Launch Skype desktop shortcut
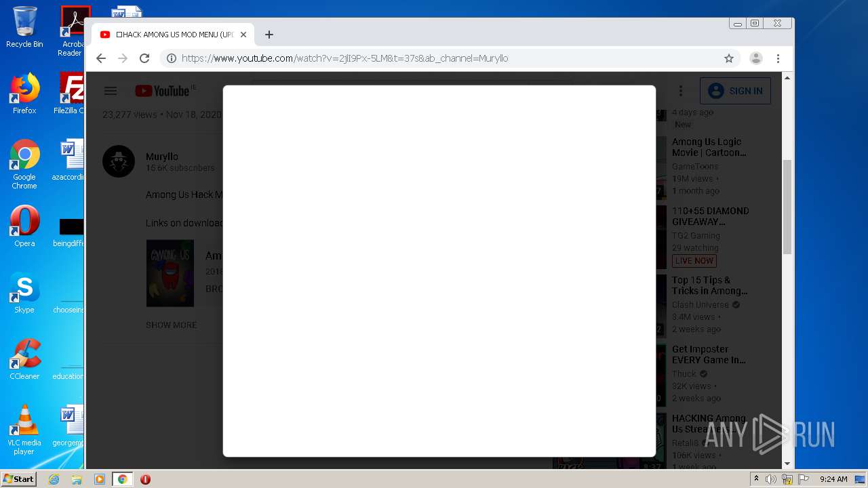Image resolution: width=868 pixels, height=488 pixels. coord(24,293)
